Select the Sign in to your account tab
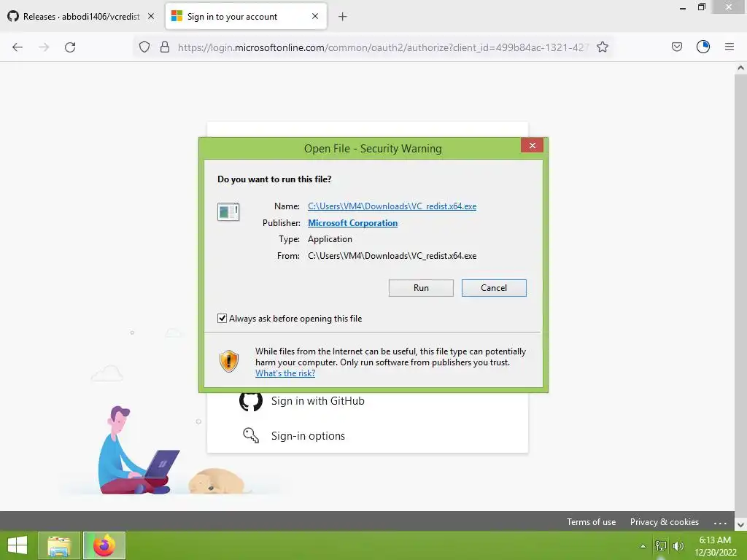The height and width of the screenshot is (560, 747). coord(246,17)
